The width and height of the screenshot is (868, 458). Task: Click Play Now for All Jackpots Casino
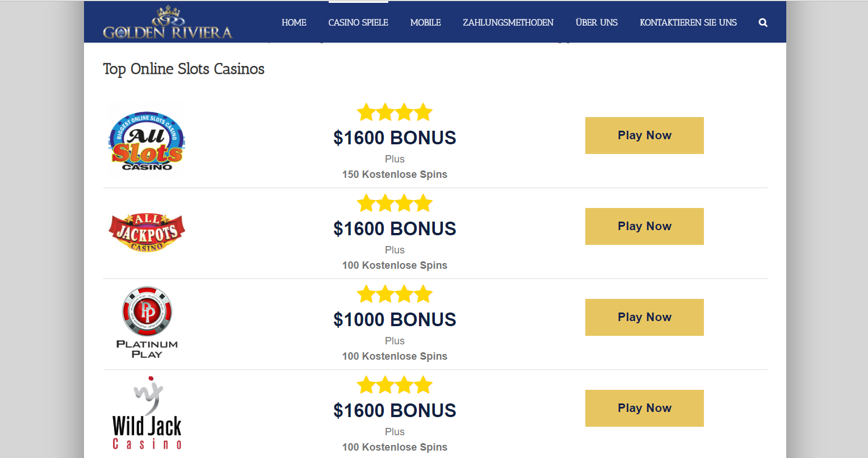tap(644, 226)
